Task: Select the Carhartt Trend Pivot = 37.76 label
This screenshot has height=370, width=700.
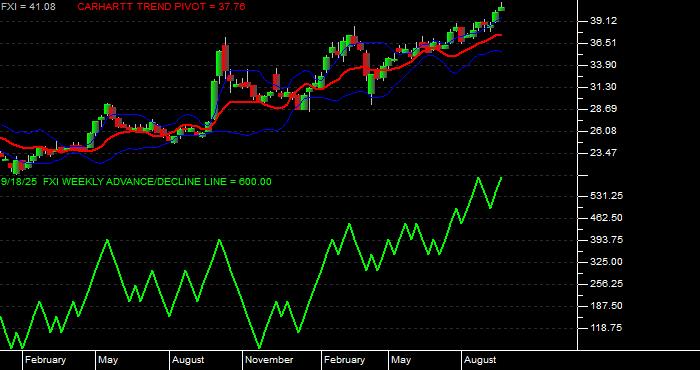Action: click(x=161, y=7)
